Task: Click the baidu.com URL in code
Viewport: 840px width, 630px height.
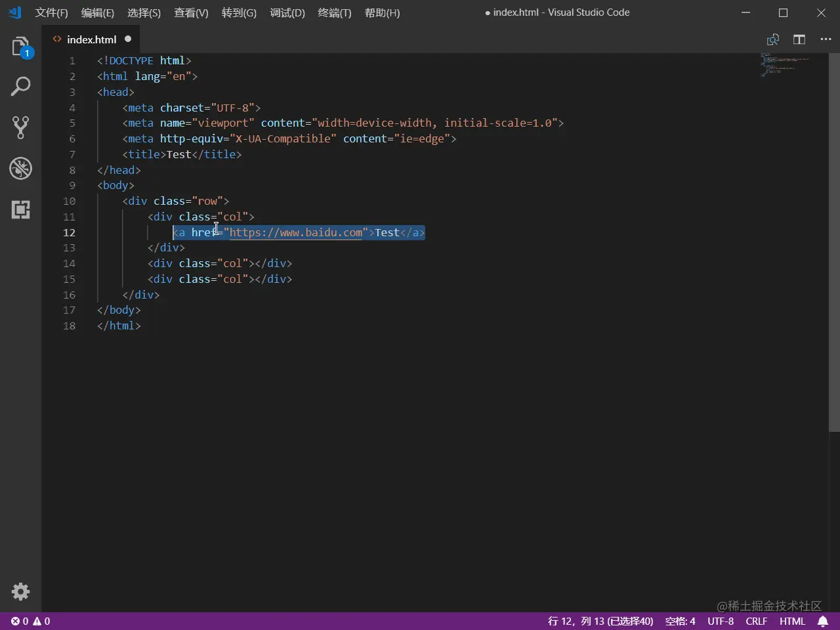Action: [295, 232]
